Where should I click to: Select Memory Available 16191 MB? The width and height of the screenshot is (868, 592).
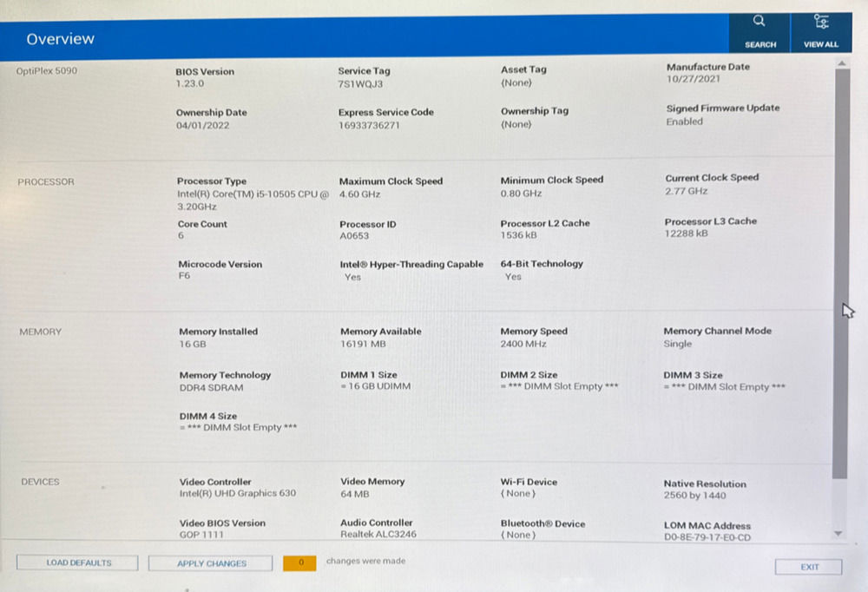[363, 344]
